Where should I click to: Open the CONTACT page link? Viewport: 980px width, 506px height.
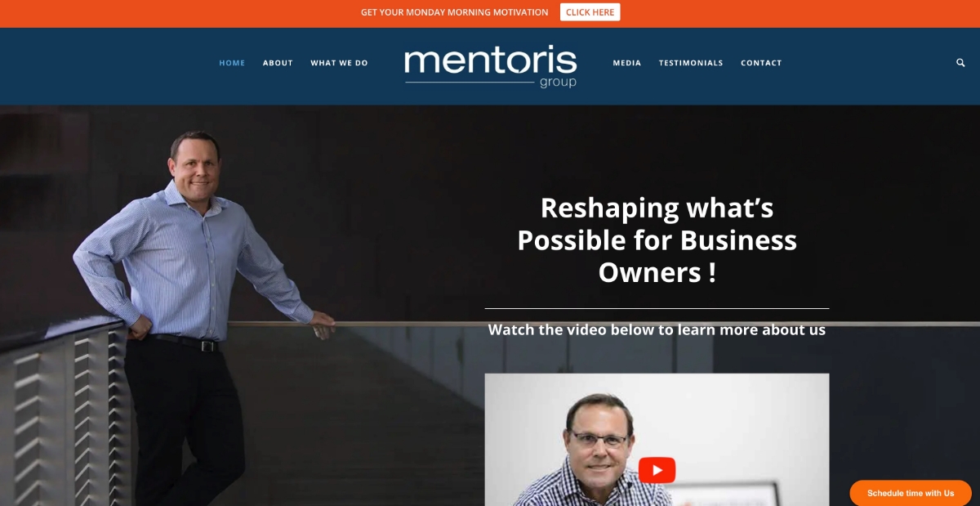pos(761,63)
